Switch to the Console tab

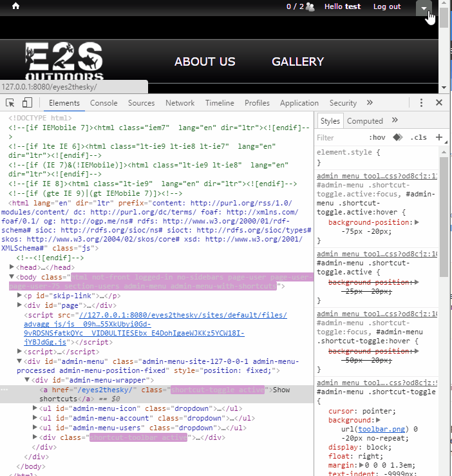[104, 103]
